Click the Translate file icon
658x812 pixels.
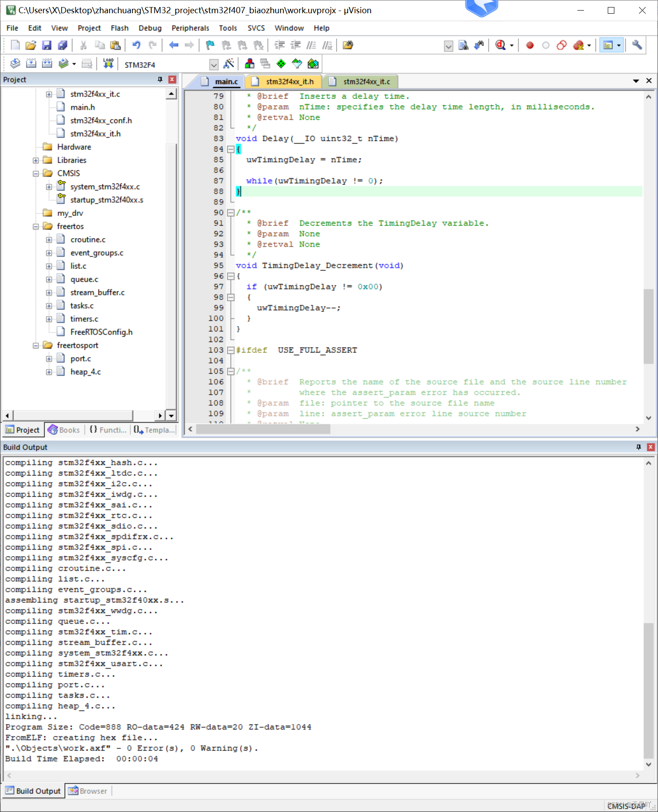click(15, 64)
